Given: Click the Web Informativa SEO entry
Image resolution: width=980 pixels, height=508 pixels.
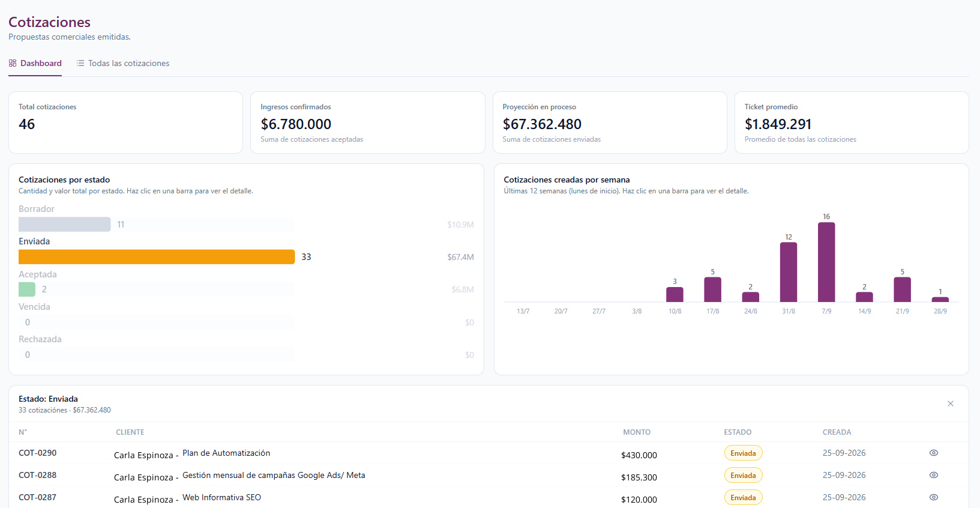Looking at the screenshot, I should coord(221,497).
